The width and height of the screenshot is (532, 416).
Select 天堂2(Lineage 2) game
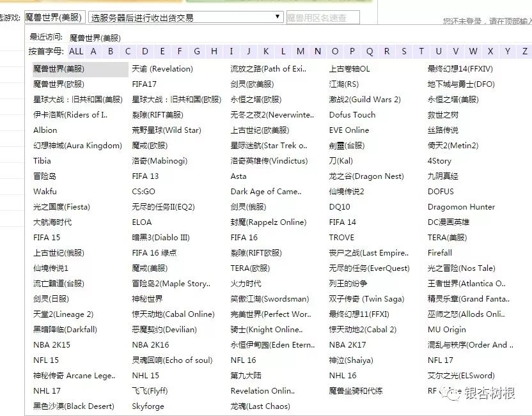63,314
